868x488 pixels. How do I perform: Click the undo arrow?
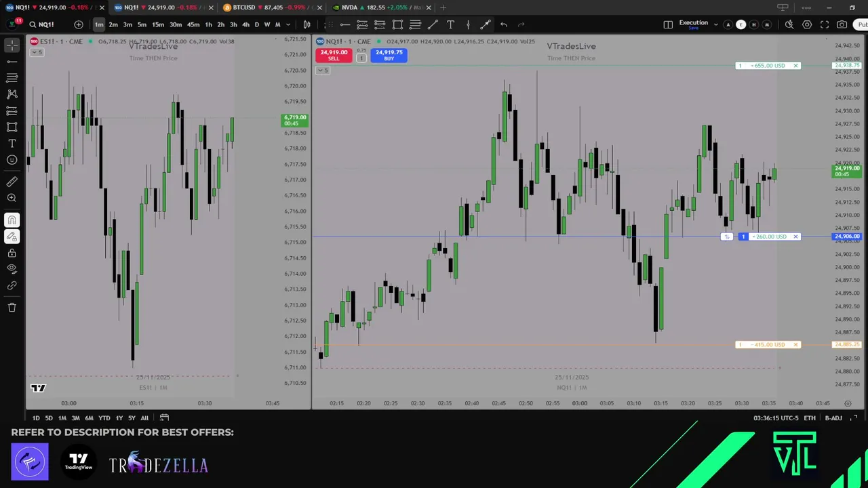tap(503, 24)
